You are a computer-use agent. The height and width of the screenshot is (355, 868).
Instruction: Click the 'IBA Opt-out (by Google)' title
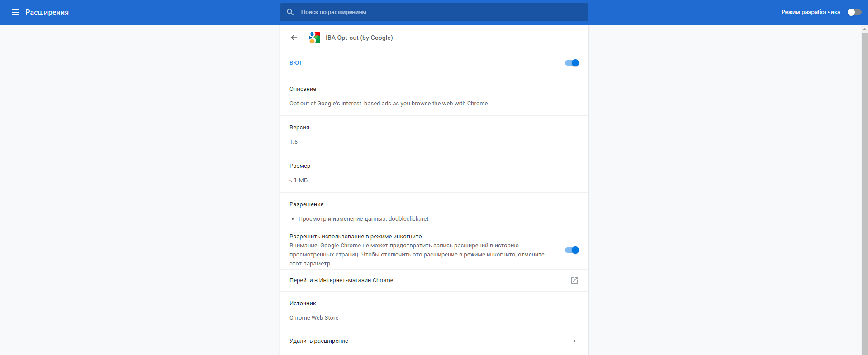point(359,38)
